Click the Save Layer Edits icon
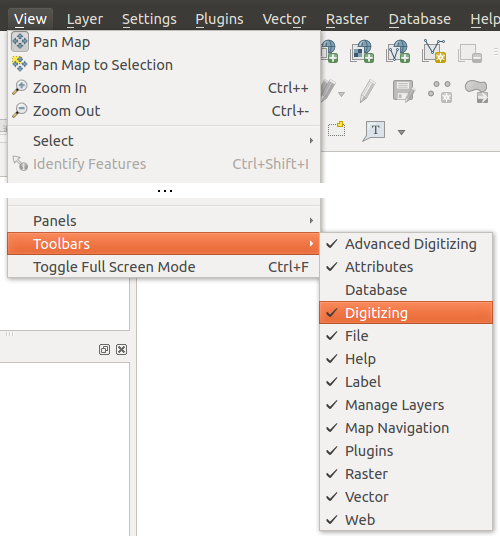This screenshot has height=536, width=500. point(404,91)
